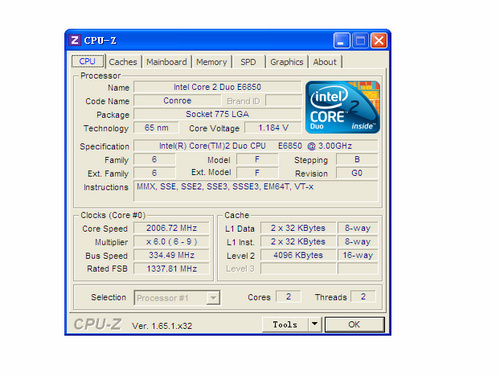500x375 pixels.
Task: Click the Ext. Family value field
Action: (x=154, y=173)
